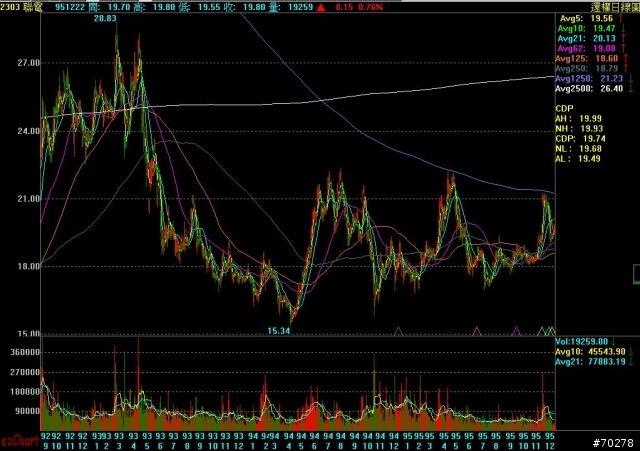The height and width of the screenshot is (451, 640).
Task: Click the date 951222 in the header
Action: tap(70, 7)
